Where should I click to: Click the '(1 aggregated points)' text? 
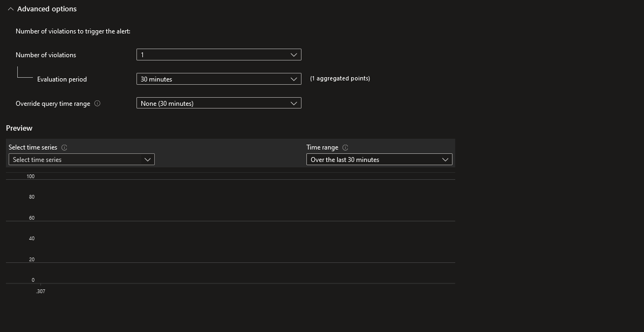[x=340, y=78]
